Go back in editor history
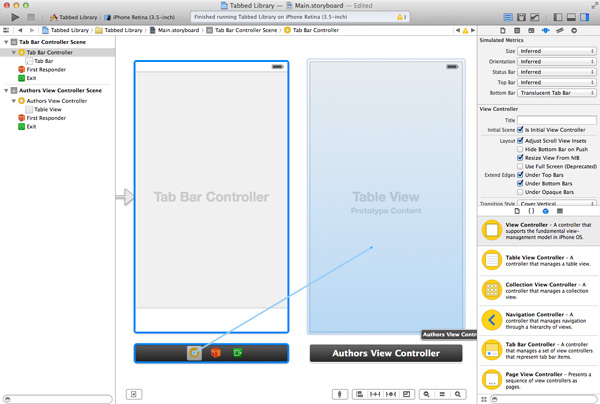 (20, 30)
